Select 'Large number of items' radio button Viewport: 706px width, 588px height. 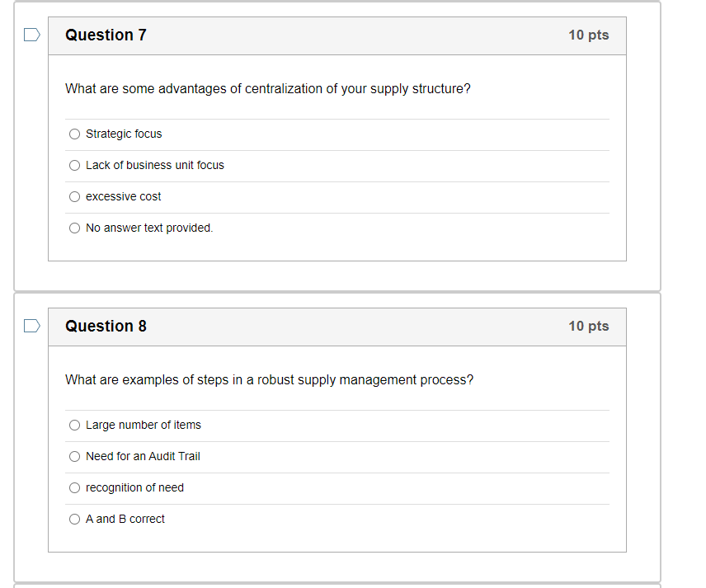tap(75, 425)
